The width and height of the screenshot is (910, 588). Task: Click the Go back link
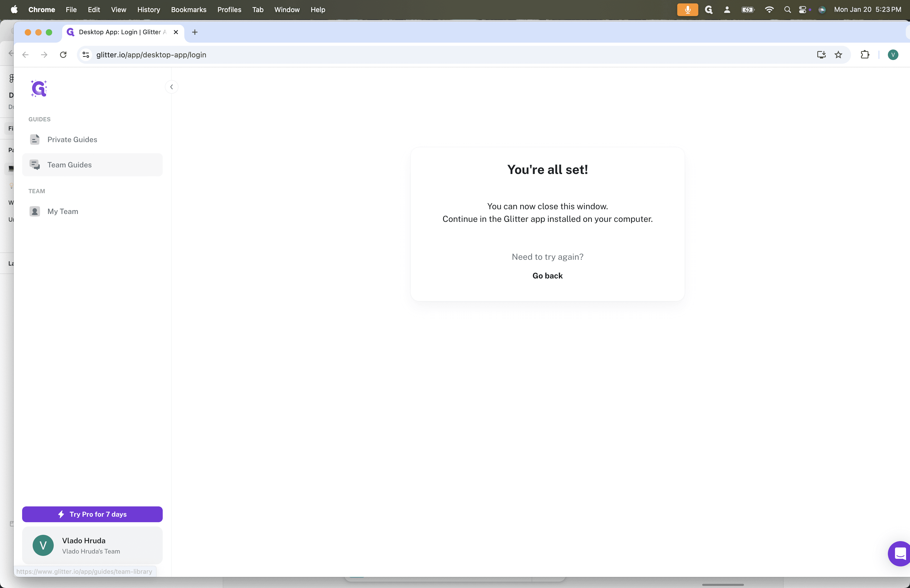tap(547, 276)
